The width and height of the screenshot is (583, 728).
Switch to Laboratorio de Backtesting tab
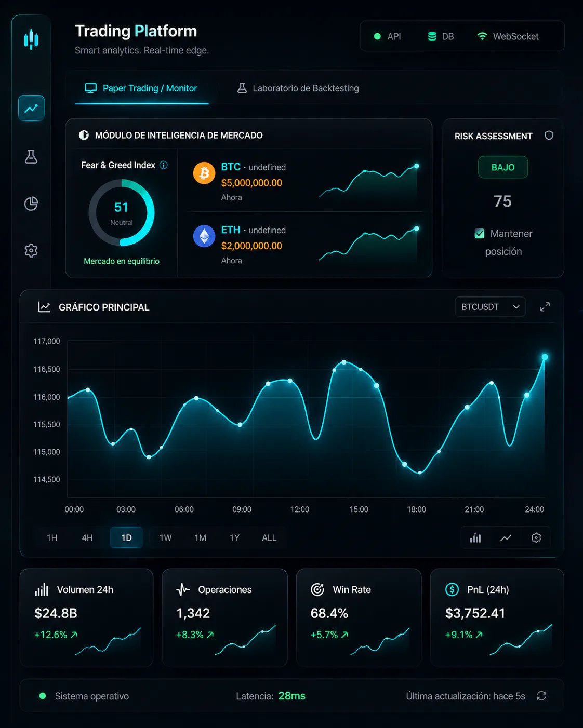coord(298,88)
